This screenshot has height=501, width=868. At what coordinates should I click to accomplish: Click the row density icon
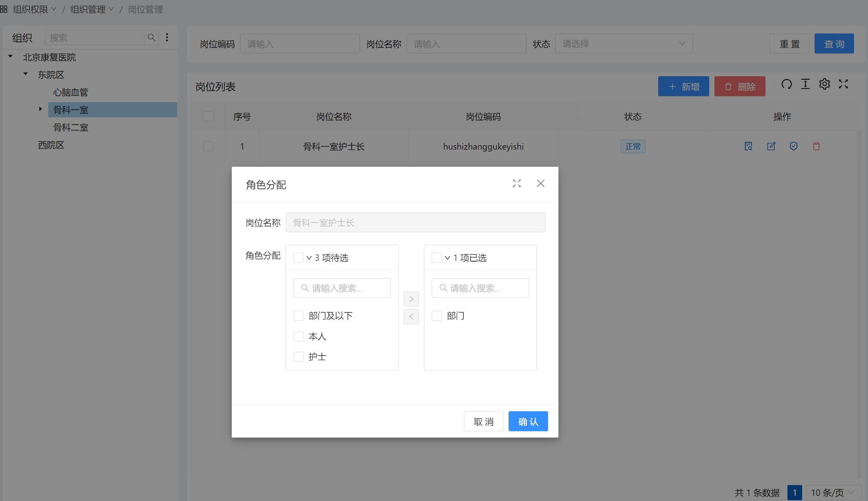coord(805,84)
